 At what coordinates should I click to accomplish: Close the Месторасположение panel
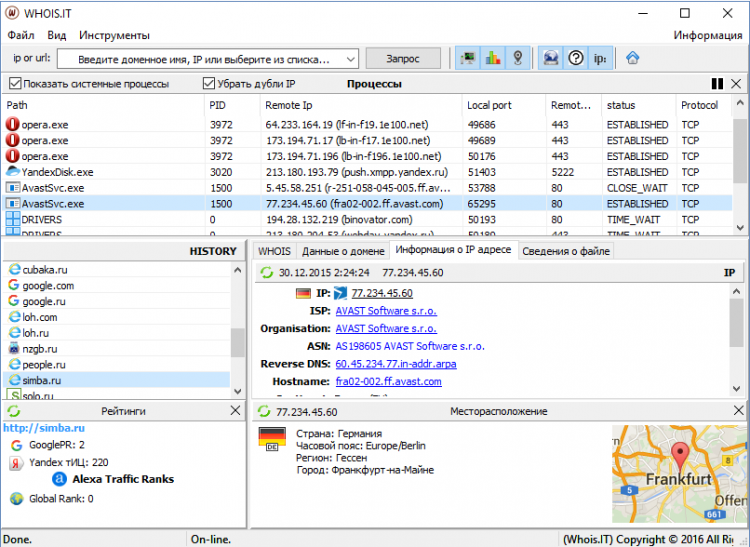pos(737,411)
